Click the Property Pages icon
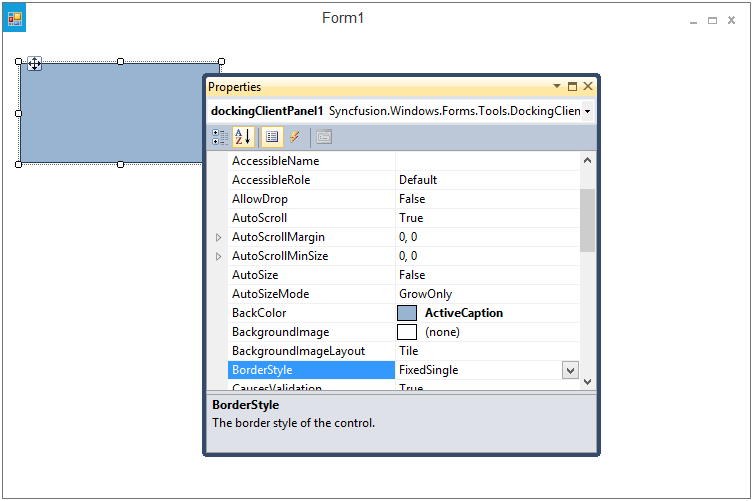Viewport: 754px width, 501px height. point(324,138)
